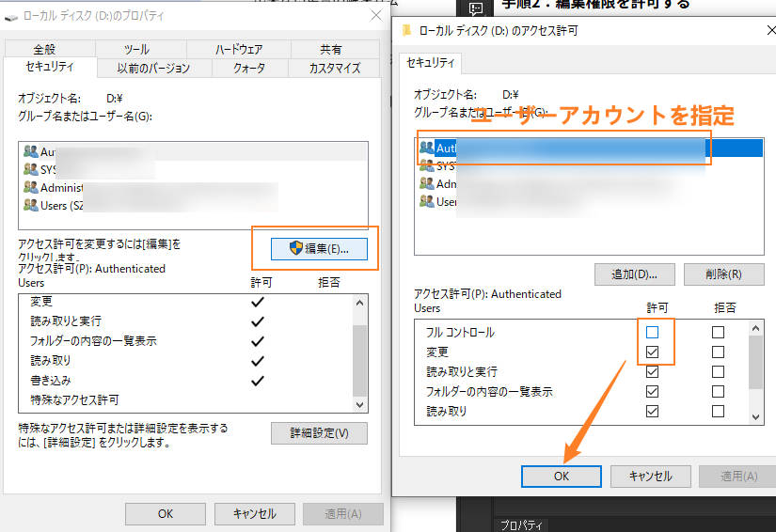Click the プロパティ label in background window

pyautogui.click(x=521, y=524)
